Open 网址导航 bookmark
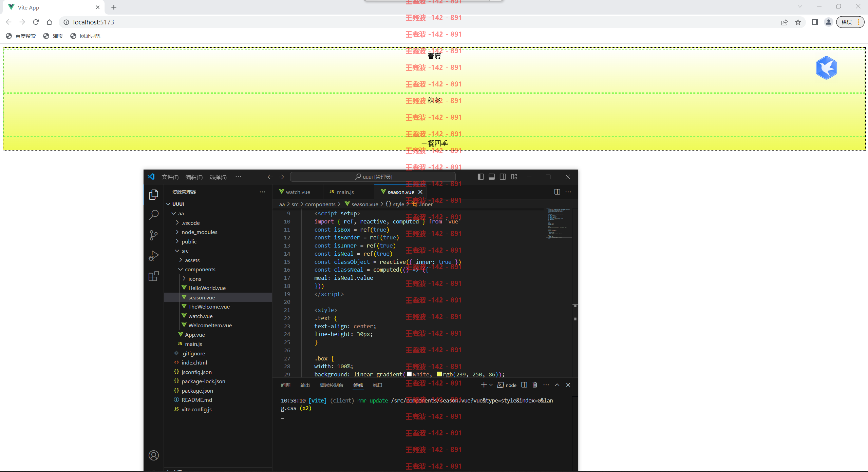Image resolution: width=868 pixels, height=472 pixels. [85, 36]
